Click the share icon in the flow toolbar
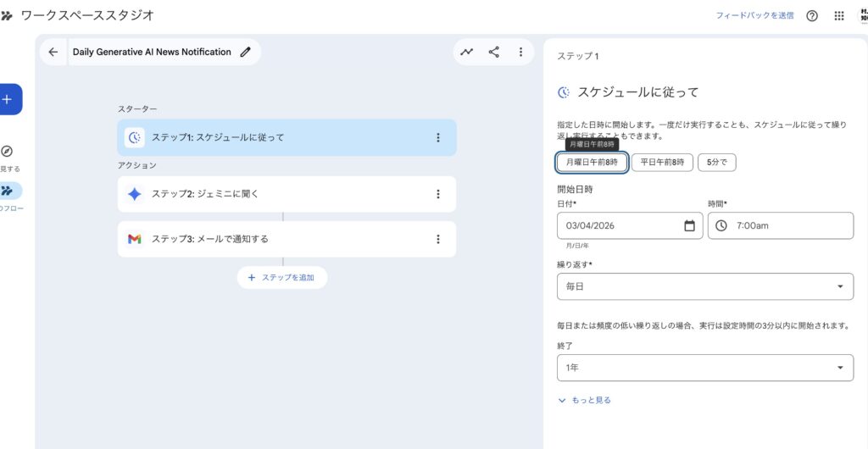 (x=494, y=52)
